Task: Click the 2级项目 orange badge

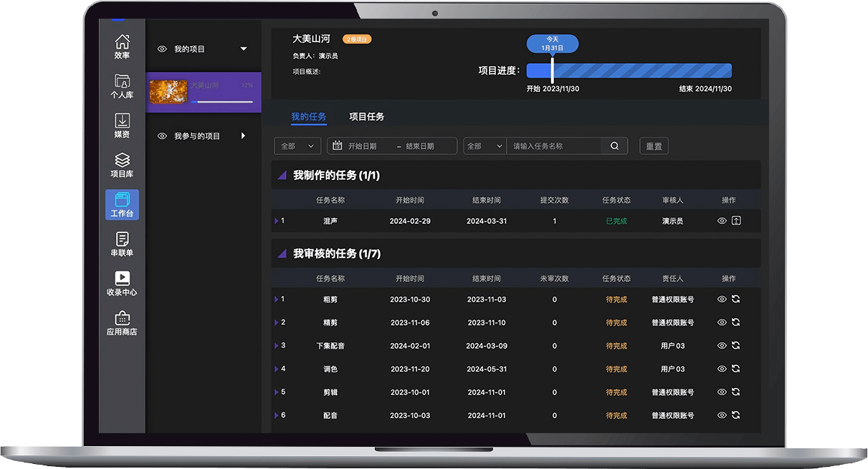Action: (357, 39)
